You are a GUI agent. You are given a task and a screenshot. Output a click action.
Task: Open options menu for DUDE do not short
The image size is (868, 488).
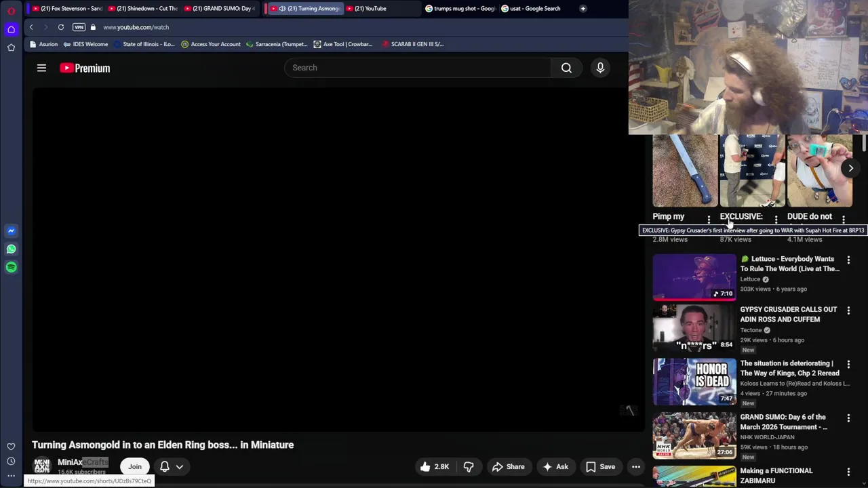(843, 219)
